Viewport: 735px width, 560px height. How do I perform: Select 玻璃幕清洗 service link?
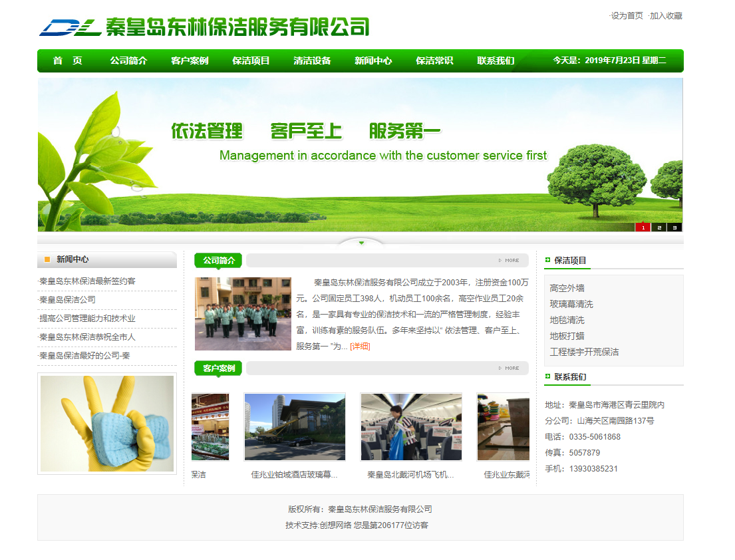(x=571, y=304)
